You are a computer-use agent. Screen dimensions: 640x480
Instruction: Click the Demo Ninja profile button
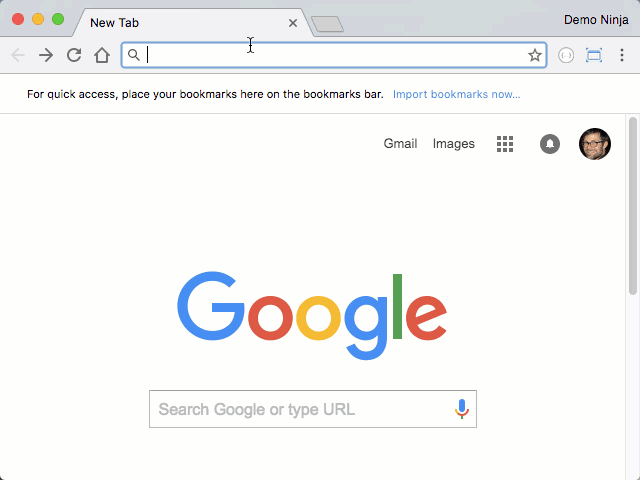596,20
